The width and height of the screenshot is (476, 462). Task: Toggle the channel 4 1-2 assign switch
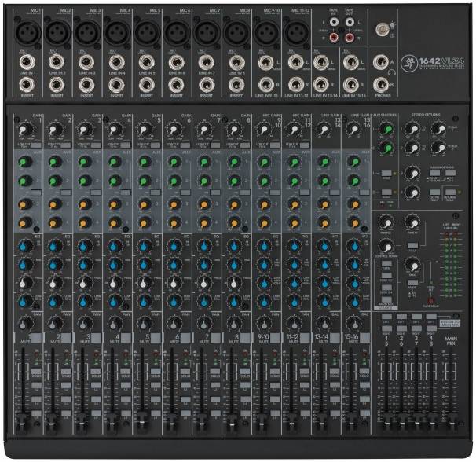point(126,386)
